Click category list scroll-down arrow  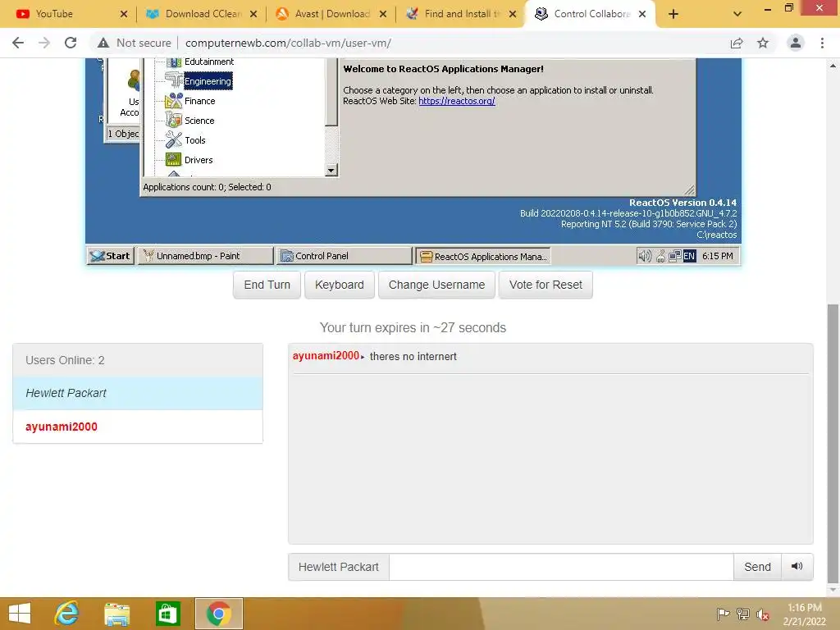point(331,171)
